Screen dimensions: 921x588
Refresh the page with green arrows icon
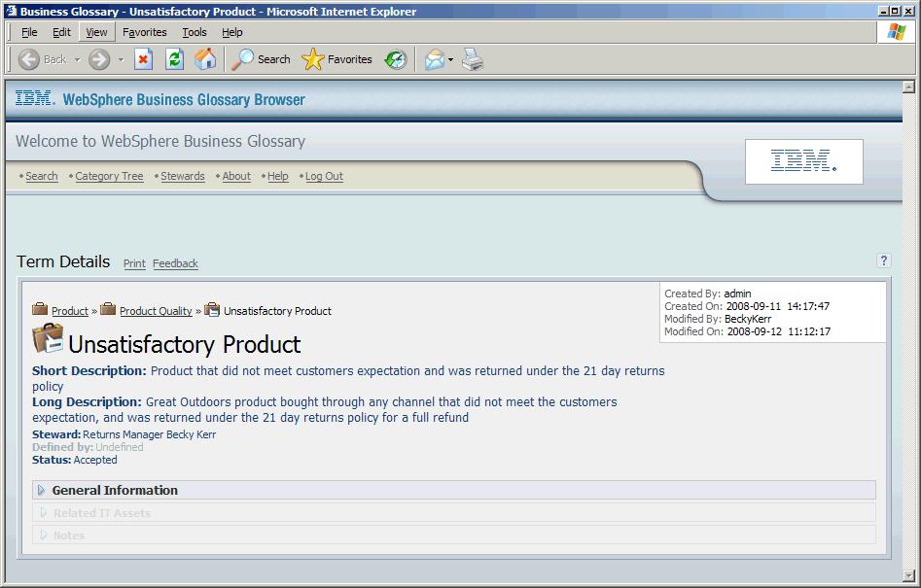click(x=174, y=59)
